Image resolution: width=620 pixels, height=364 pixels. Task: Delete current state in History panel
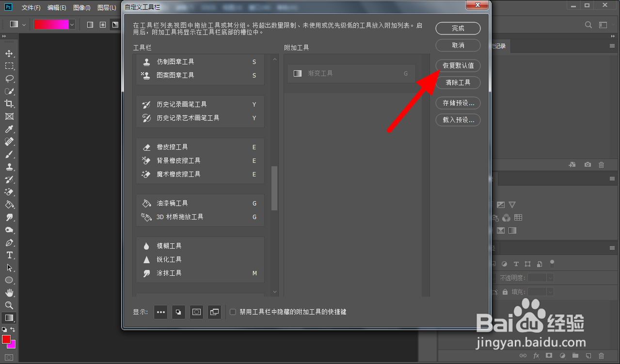[x=602, y=165]
